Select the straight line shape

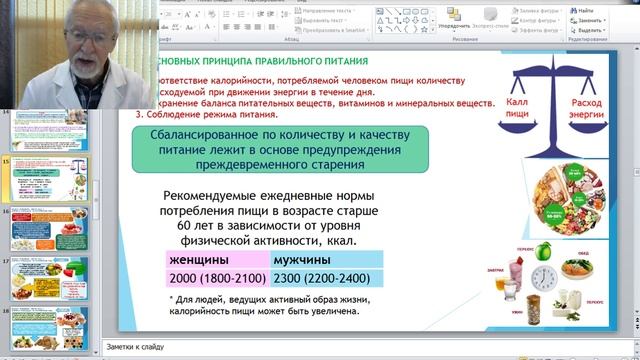388,11
